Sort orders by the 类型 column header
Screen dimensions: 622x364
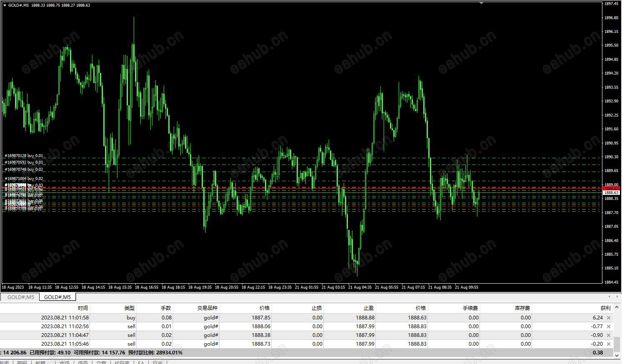click(130, 308)
